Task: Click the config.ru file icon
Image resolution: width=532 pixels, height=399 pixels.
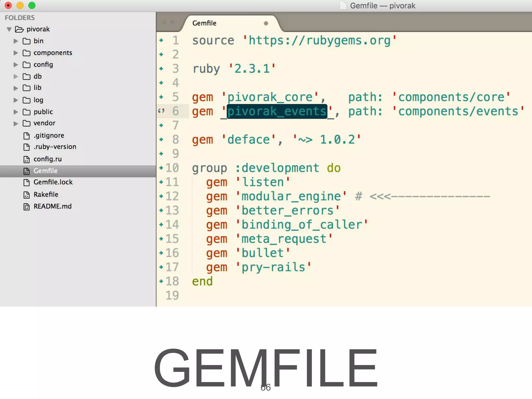Action: coord(26,159)
